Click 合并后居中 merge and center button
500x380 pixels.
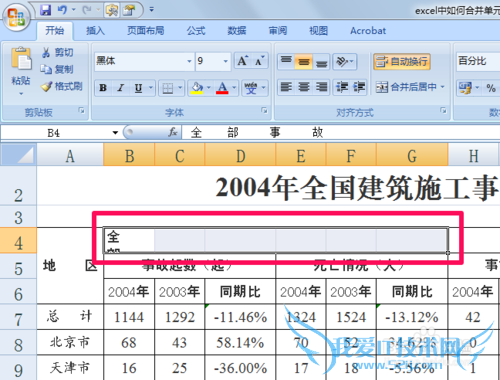[x=406, y=87]
